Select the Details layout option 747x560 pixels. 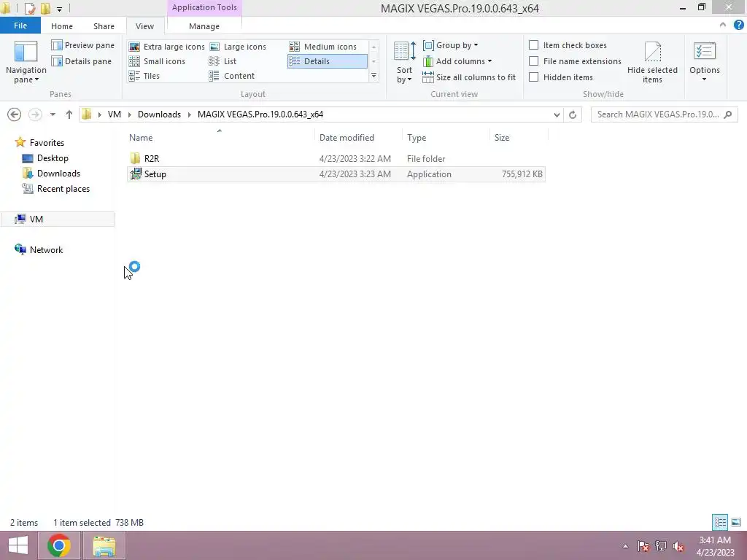coord(328,61)
